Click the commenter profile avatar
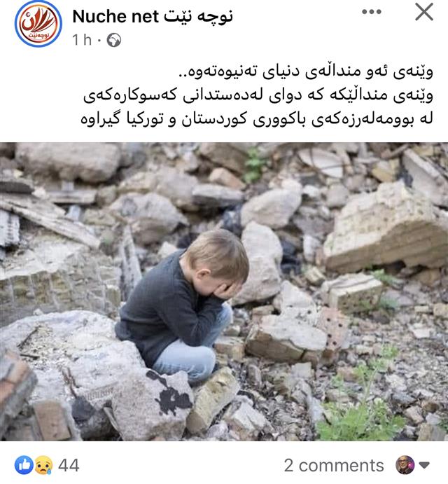The image size is (448, 484). pos(405,464)
